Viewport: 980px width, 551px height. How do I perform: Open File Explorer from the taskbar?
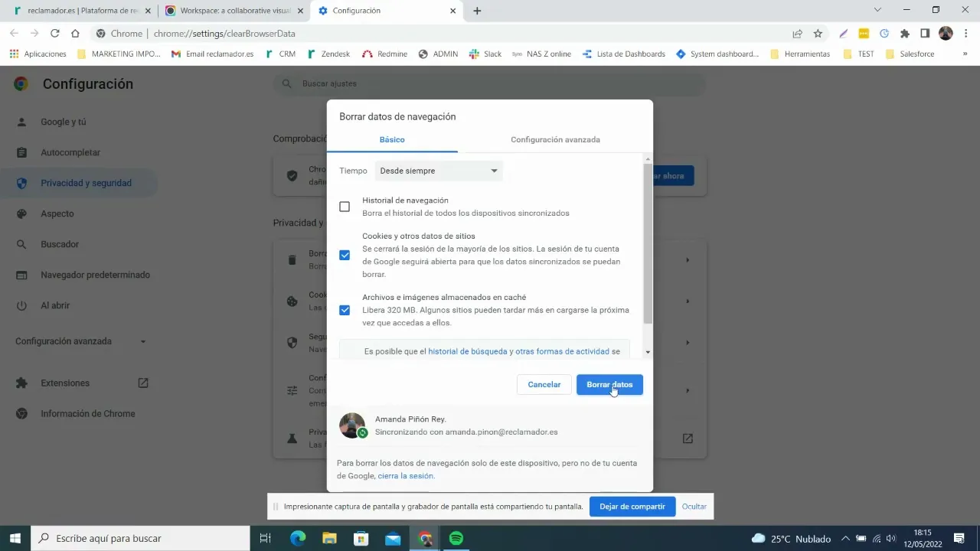(x=329, y=538)
